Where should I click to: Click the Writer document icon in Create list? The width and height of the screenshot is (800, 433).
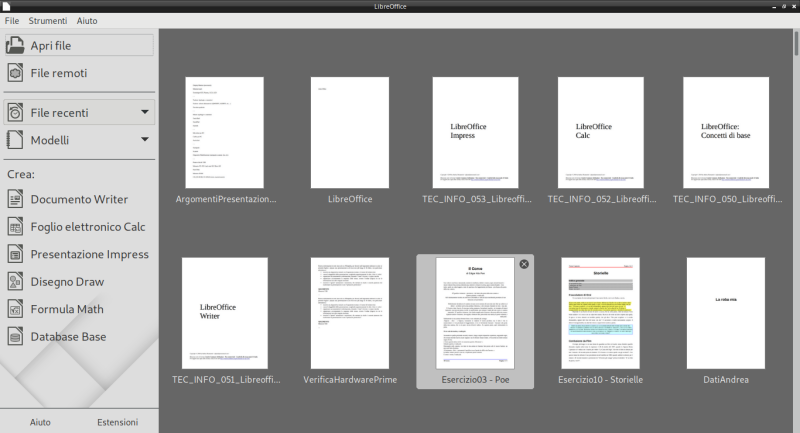(16, 199)
